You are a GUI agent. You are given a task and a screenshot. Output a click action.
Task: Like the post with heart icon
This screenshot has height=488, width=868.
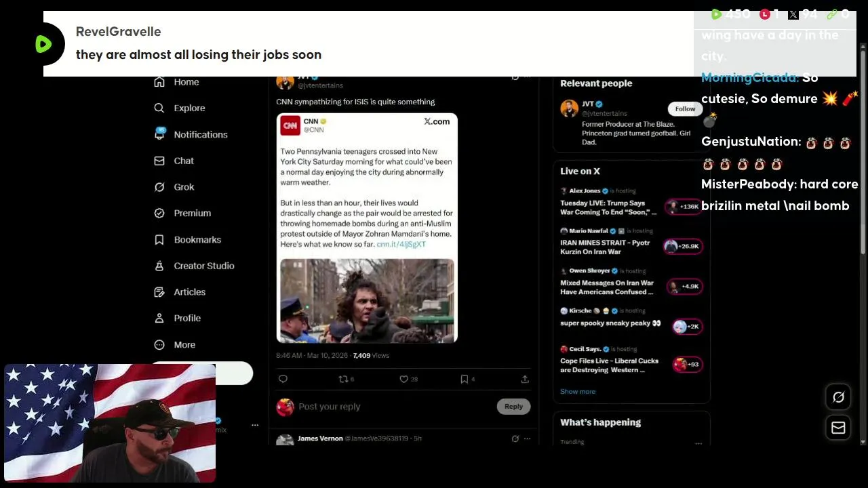(x=403, y=379)
